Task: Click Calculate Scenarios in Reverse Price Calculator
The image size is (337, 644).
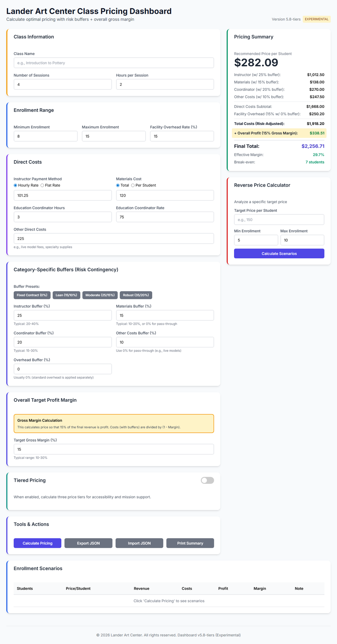Action: coord(279,254)
